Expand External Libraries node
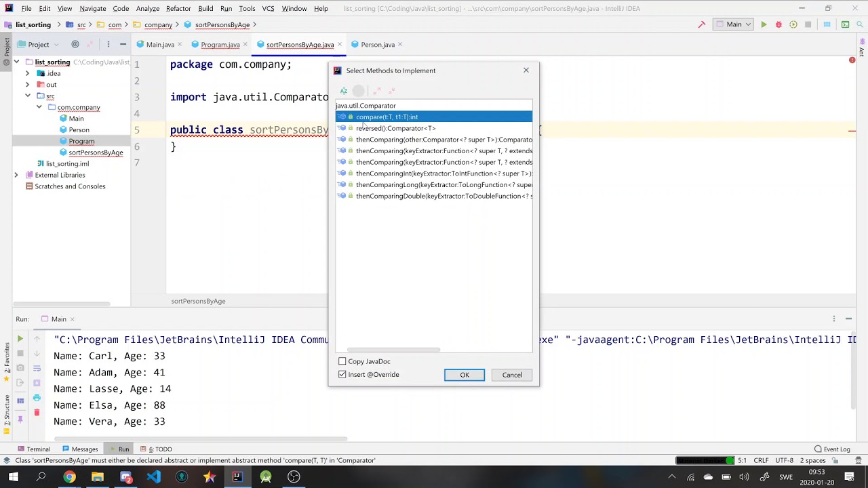 coord(16,175)
